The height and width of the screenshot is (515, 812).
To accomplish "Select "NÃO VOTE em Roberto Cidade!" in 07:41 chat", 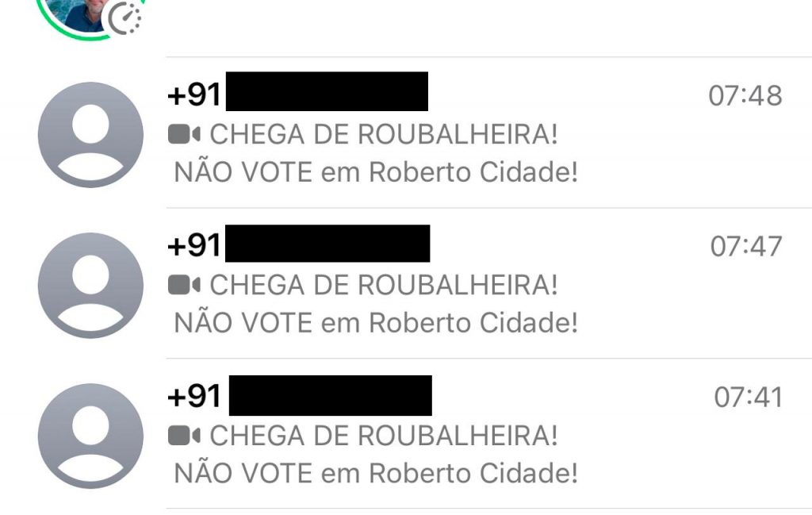I will (376, 474).
